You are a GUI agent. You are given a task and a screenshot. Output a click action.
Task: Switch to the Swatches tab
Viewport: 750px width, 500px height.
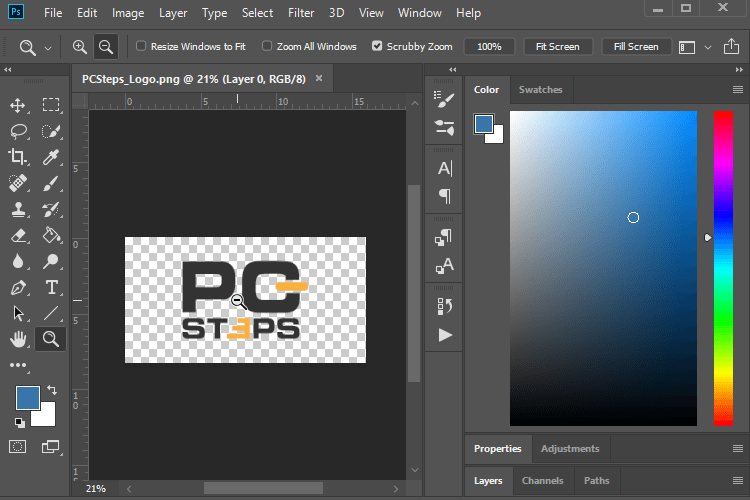(x=540, y=89)
